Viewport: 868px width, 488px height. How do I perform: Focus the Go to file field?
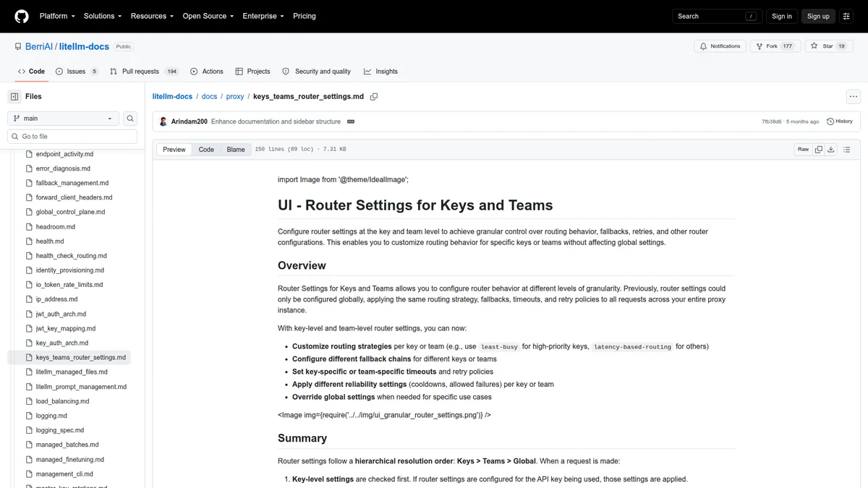[72, 136]
